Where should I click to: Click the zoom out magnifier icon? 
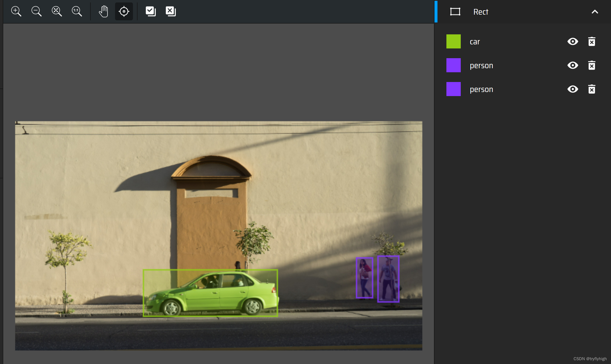pyautogui.click(x=36, y=11)
